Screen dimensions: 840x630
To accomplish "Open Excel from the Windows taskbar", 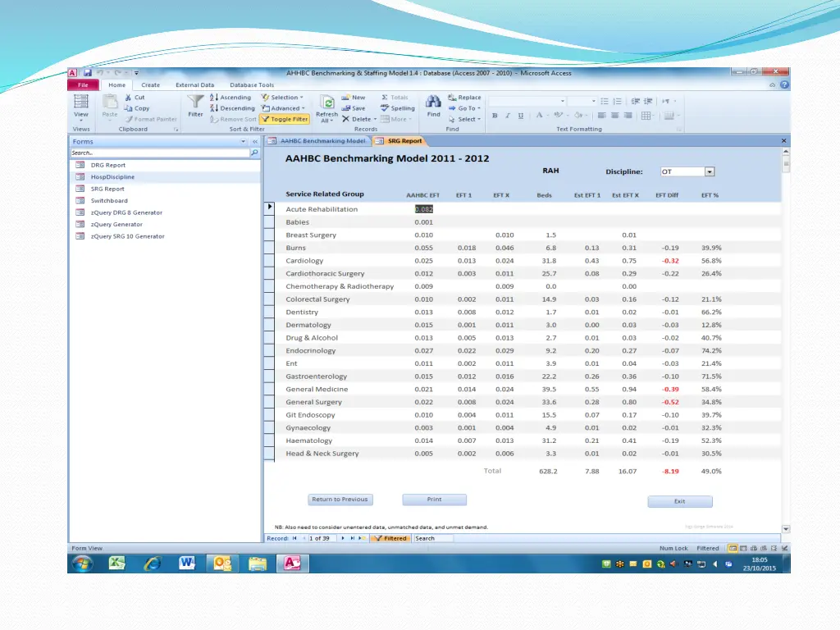I will 116,563.
